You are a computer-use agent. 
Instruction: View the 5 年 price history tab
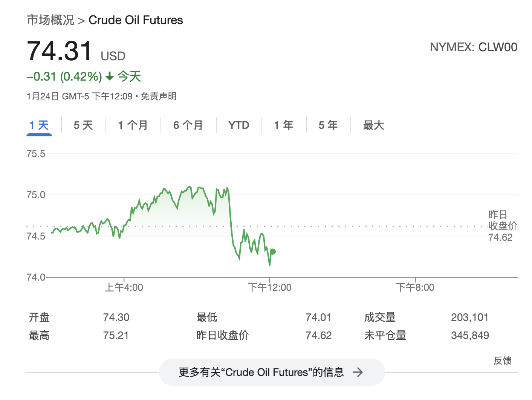(328, 125)
